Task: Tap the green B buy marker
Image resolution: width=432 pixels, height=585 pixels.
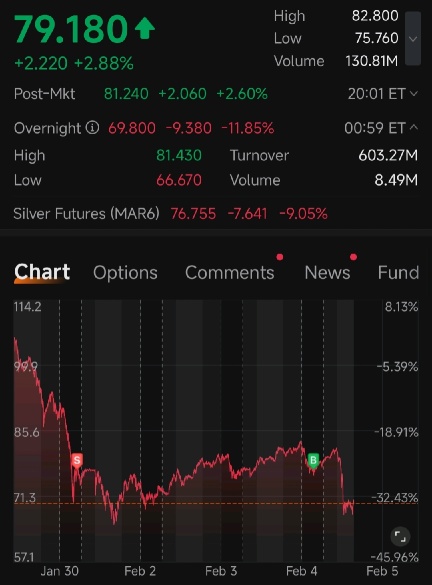Action: (313, 460)
